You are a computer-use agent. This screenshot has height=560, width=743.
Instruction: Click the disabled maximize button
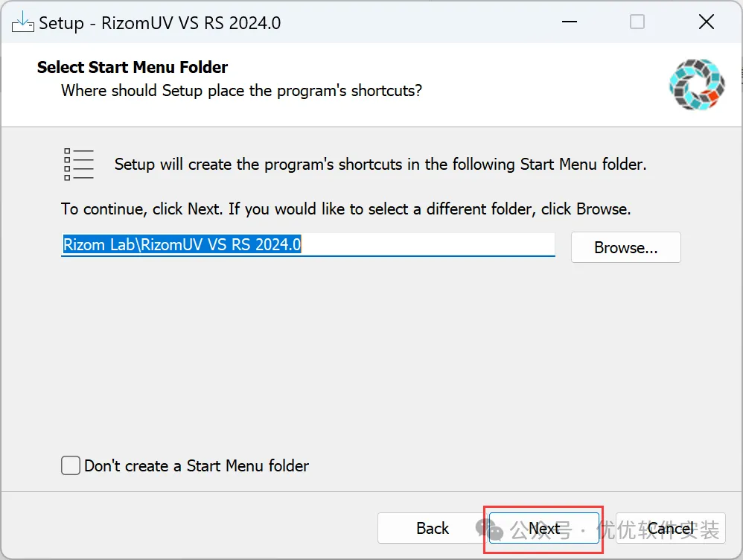(x=637, y=22)
